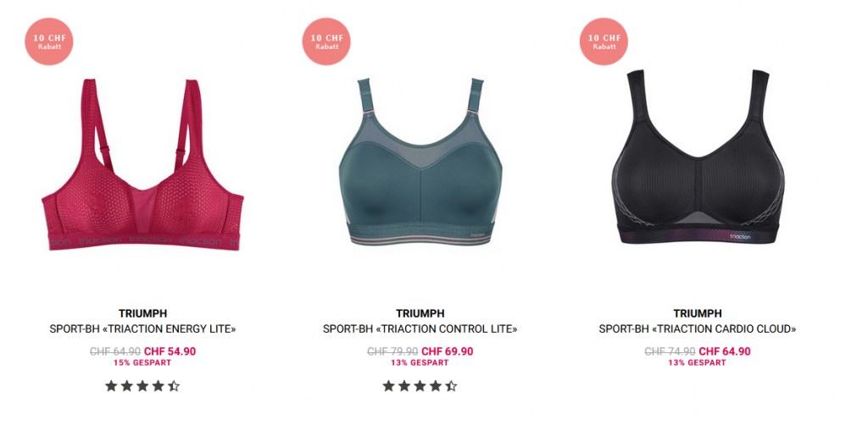Click the 10 CHF Rabatt badge above green bra

tap(326, 41)
